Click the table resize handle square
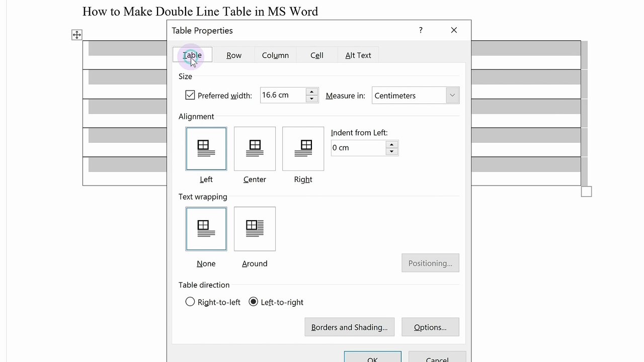This screenshot has width=644, height=362. tap(586, 192)
